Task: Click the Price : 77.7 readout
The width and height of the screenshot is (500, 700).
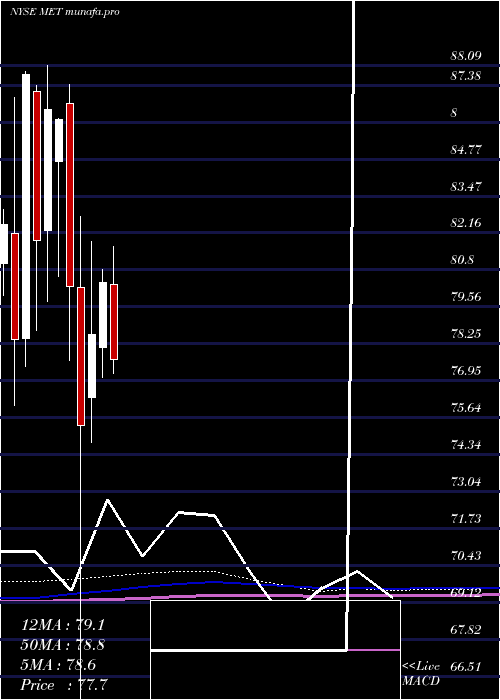Action: click(x=63, y=685)
